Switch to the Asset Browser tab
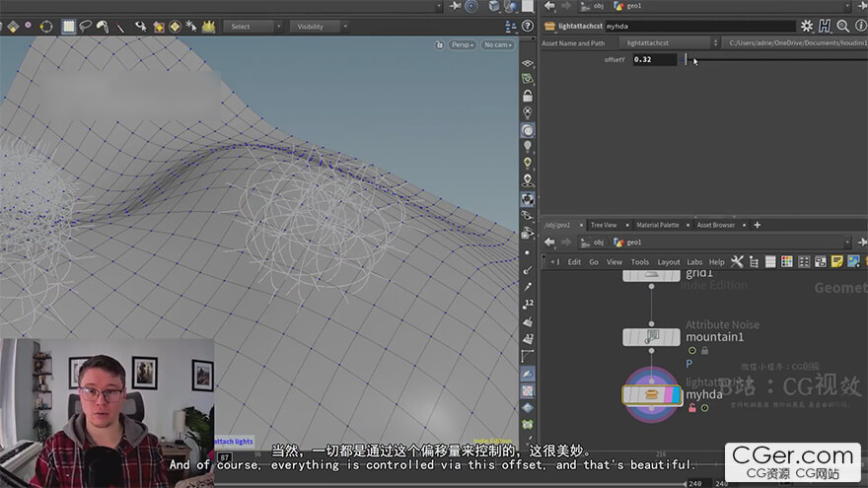This screenshot has height=488, width=868. [716, 225]
